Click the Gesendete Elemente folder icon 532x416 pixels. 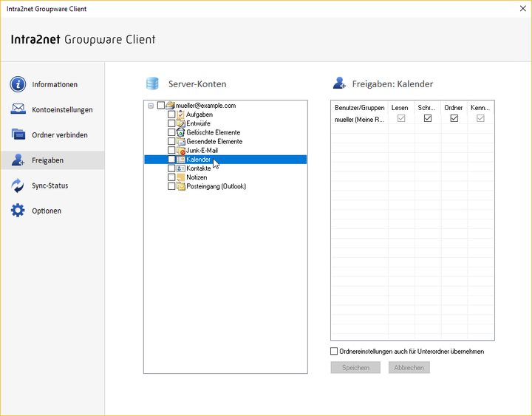point(181,141)
